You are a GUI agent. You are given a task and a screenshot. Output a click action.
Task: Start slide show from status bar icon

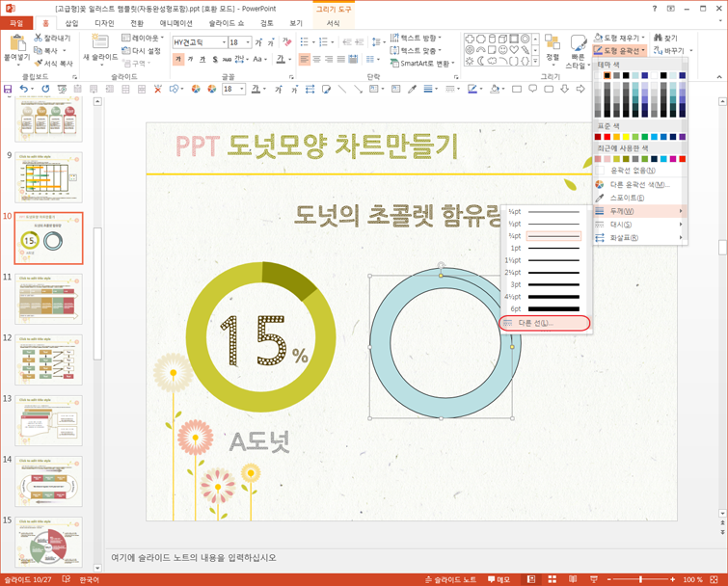pyautogui.click(x=594, y=579)
